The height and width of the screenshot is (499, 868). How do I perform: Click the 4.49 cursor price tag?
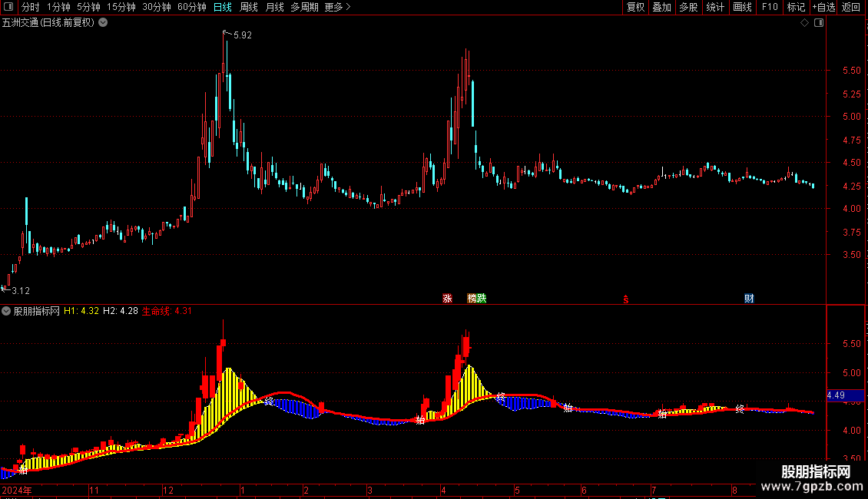[845, 395]
